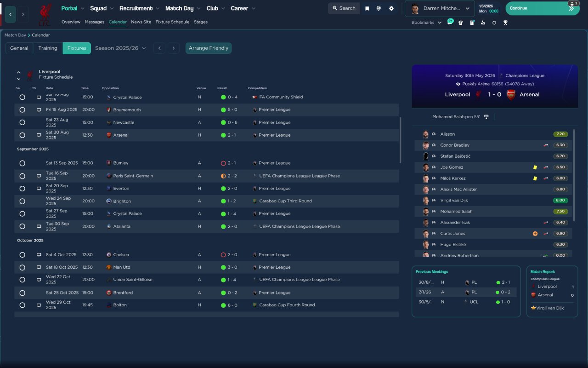Switch to the Fixtures tab
This screenshot has width=588, height=368.
[77, 48]
